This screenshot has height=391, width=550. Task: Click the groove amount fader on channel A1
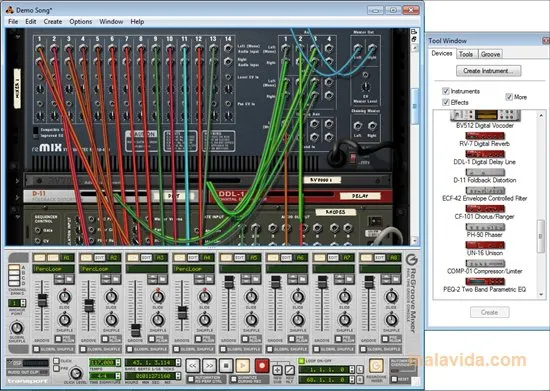pos(42,301)
